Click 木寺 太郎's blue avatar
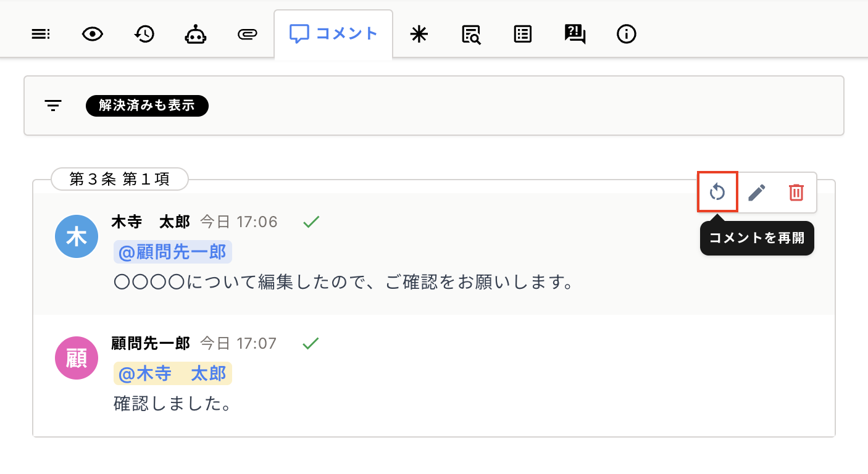The height and width of the screenshot is (474, 868). coord(77,236)
